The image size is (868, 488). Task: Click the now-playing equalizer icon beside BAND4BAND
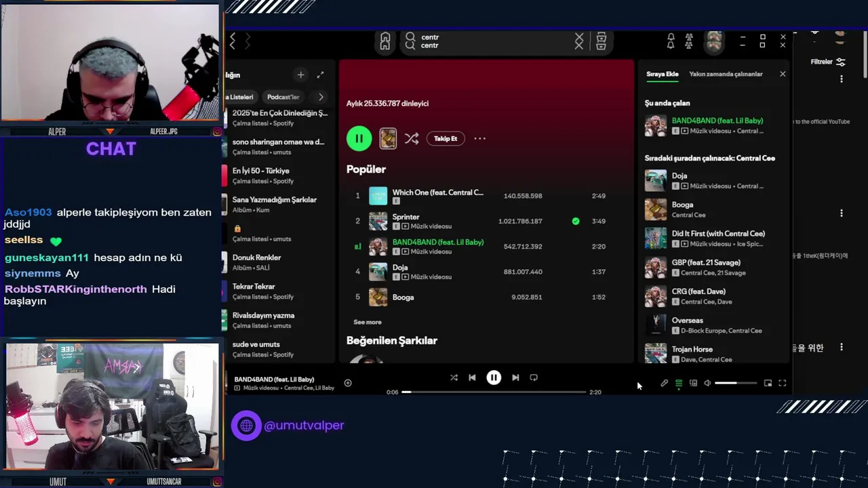pyautogui.click(x=357, y=247)
